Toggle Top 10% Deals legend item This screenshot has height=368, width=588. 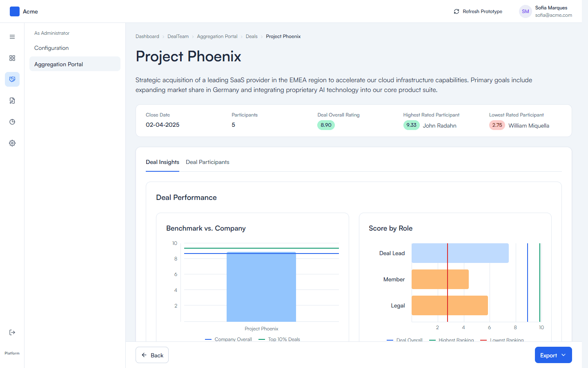tap(279, 339)
